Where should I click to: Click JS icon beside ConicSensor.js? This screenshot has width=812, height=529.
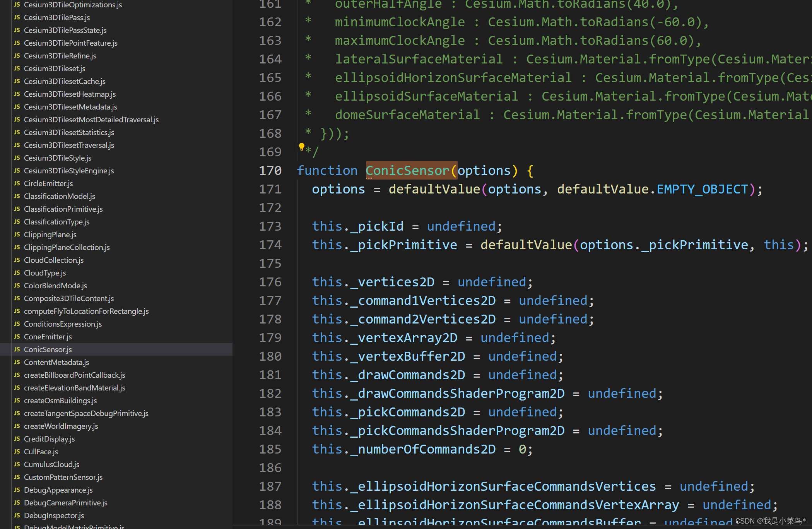point(17,349)
